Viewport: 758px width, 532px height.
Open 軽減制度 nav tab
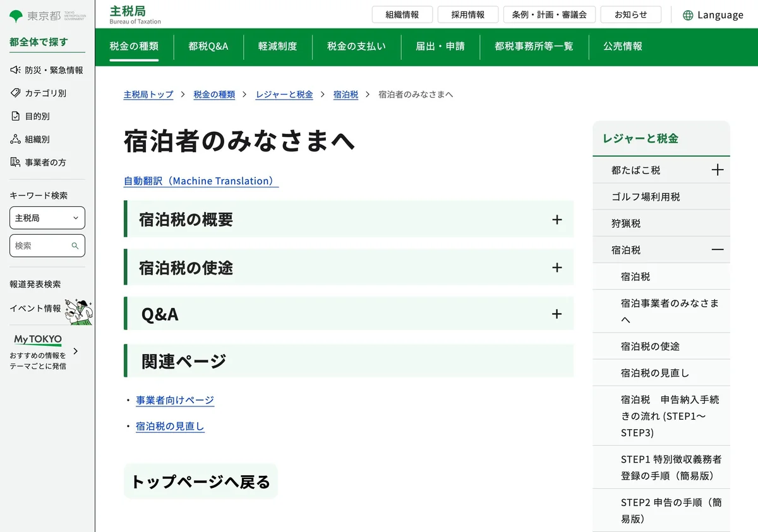point(277,46)
